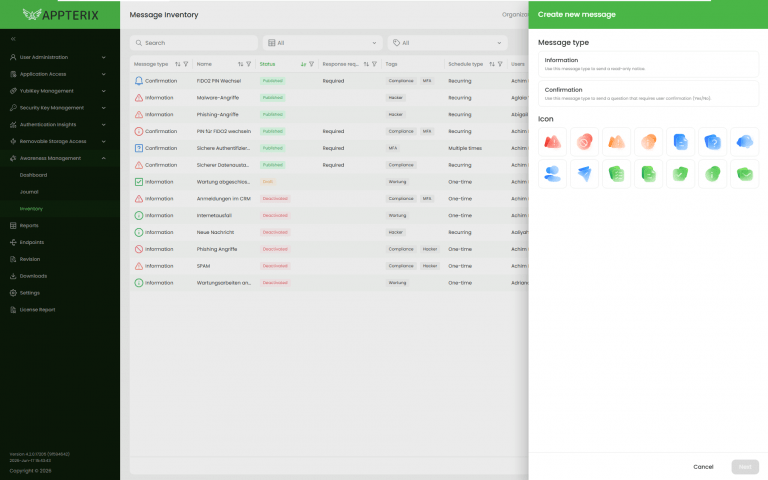Sort by Response required column
Screen dimensions: 768x480
pos(366,64)
